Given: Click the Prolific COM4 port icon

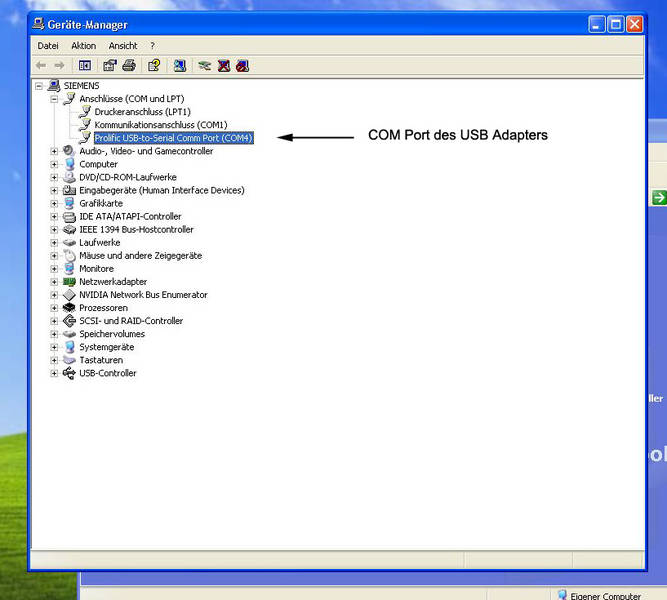Looking at the screenshot, I should click(x=85, y=138).
